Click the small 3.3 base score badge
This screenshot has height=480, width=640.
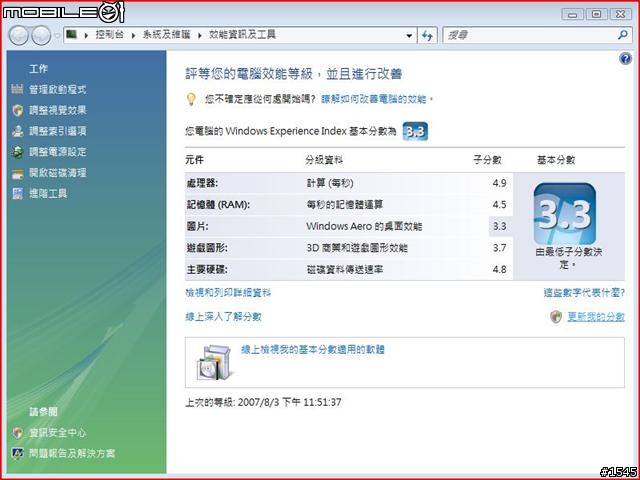coord(415,131)
